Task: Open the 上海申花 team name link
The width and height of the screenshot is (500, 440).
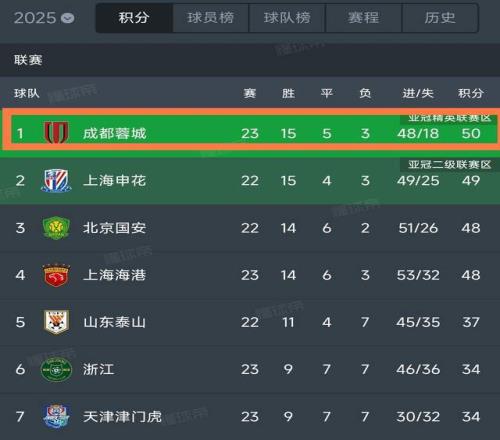Action: pos(115,181)
